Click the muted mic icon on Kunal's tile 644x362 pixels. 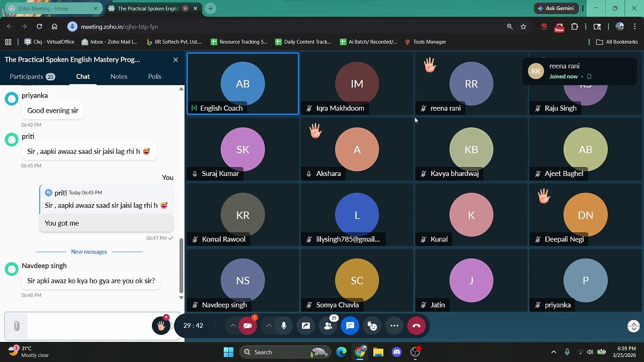[423, 239]
